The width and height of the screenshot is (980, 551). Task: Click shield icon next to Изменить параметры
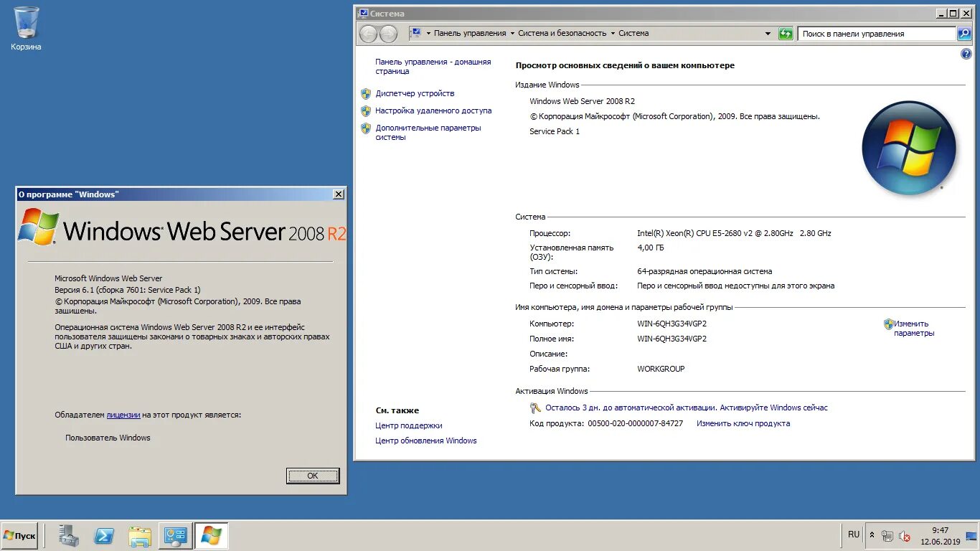tap(888, 324)
